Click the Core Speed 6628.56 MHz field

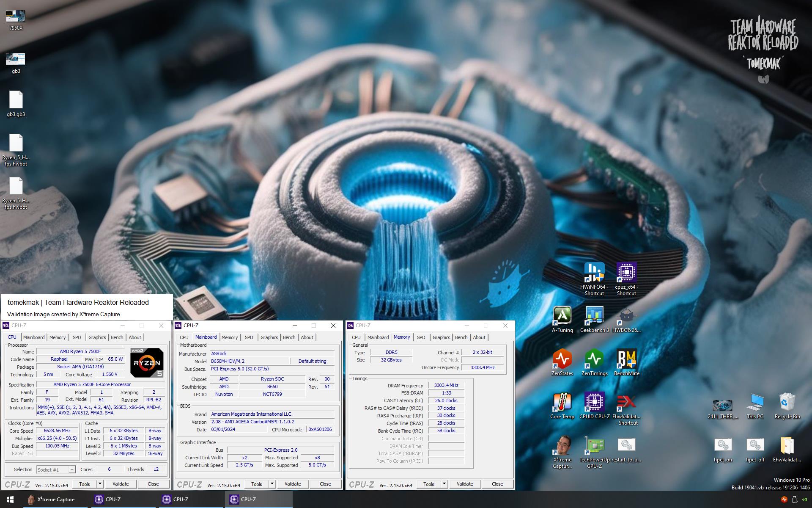pos(57,431)
